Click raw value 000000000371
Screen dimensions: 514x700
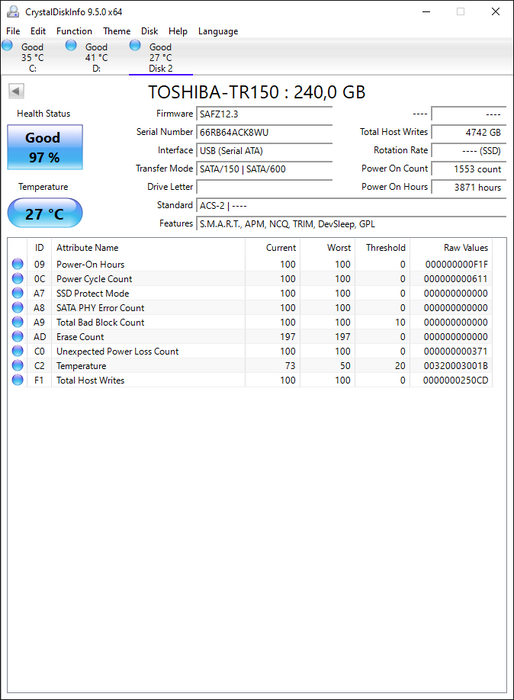pos(455,351)
